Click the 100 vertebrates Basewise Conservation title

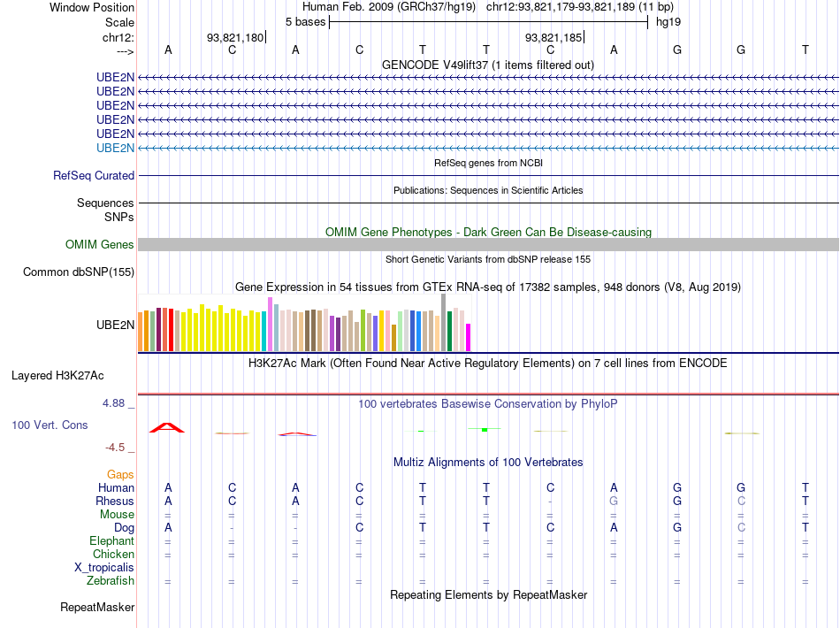pyautogui.click(x=488, y=403)
